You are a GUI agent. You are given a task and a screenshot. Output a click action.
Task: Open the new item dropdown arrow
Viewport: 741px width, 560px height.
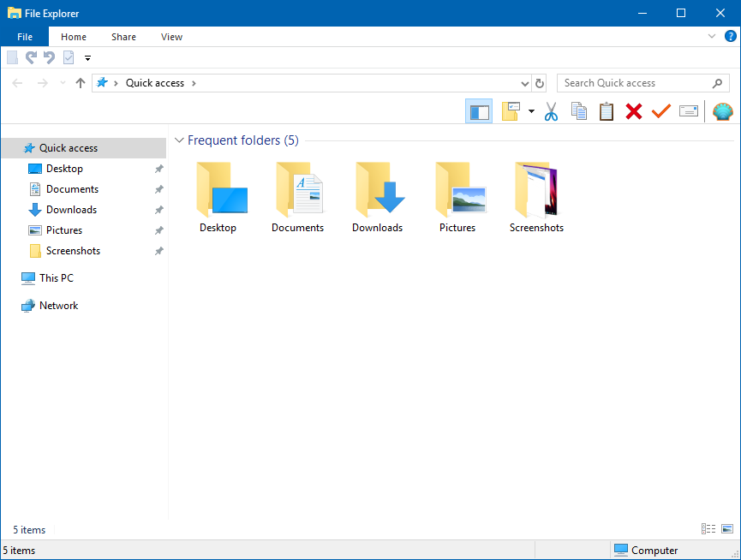pyautogui.click(x=530, y=110)
